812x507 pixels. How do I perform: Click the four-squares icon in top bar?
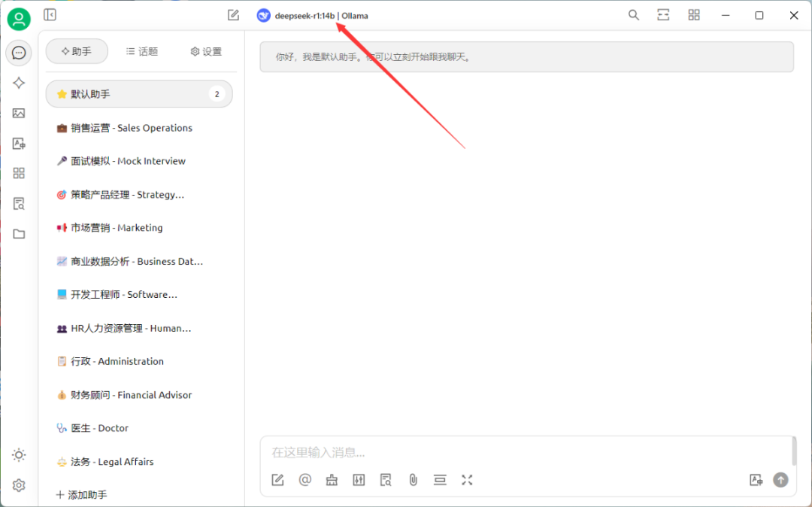pyautogui.click(x=694, y=15)
